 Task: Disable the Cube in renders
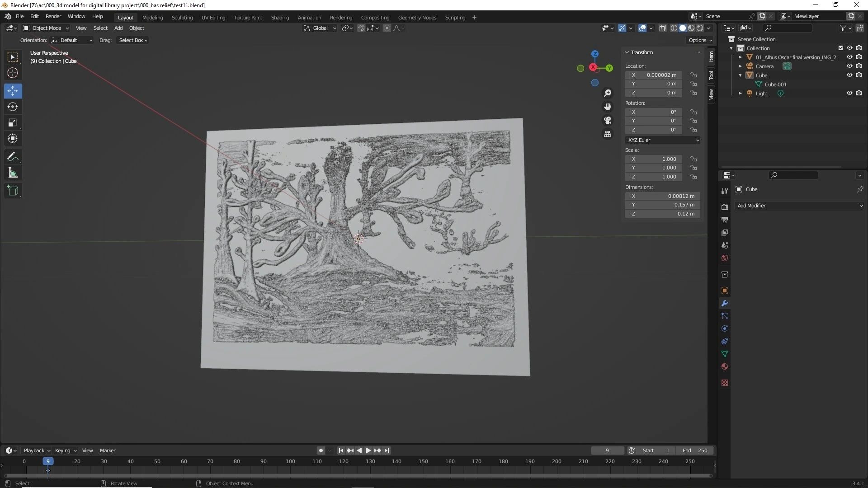tap(859, 75)
